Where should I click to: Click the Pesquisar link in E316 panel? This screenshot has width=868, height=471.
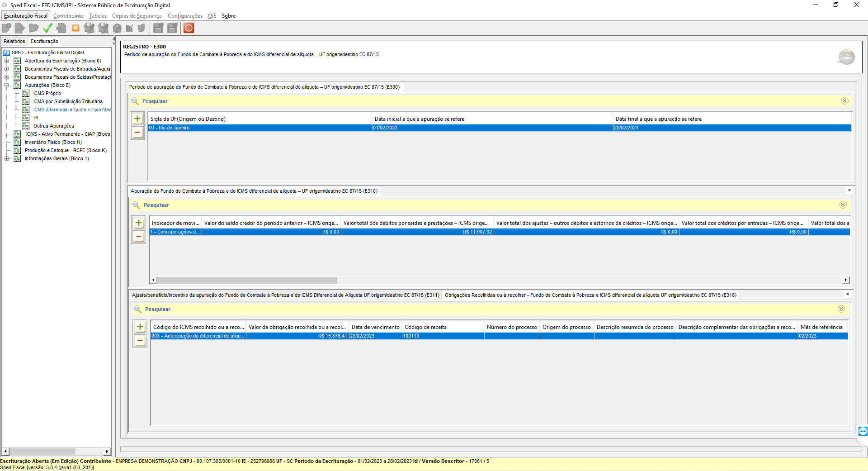point(158,309)
